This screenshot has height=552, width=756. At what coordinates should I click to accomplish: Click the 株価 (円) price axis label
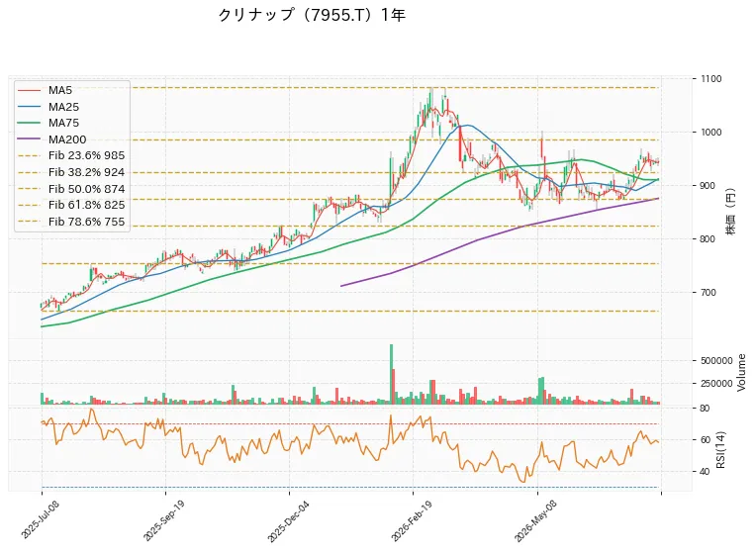731,212
